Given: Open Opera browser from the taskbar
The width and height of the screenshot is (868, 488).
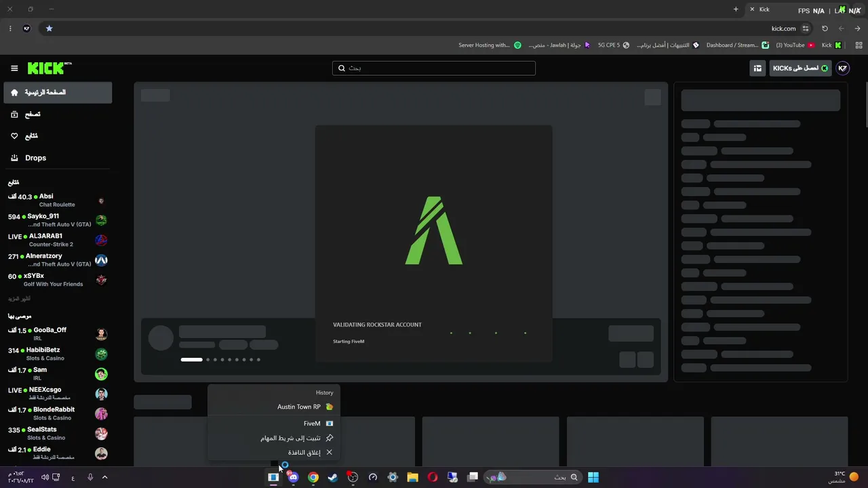Looking at the screenshot, I should tap(433, 477).
